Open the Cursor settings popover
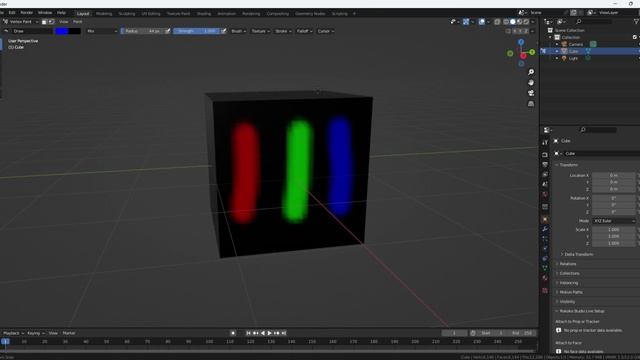This screenshot has height=360, width=640. point(325,31)
